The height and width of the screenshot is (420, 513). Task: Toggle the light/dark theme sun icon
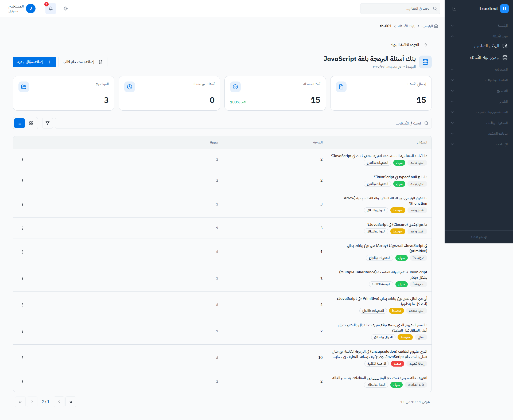click(66, 9)
